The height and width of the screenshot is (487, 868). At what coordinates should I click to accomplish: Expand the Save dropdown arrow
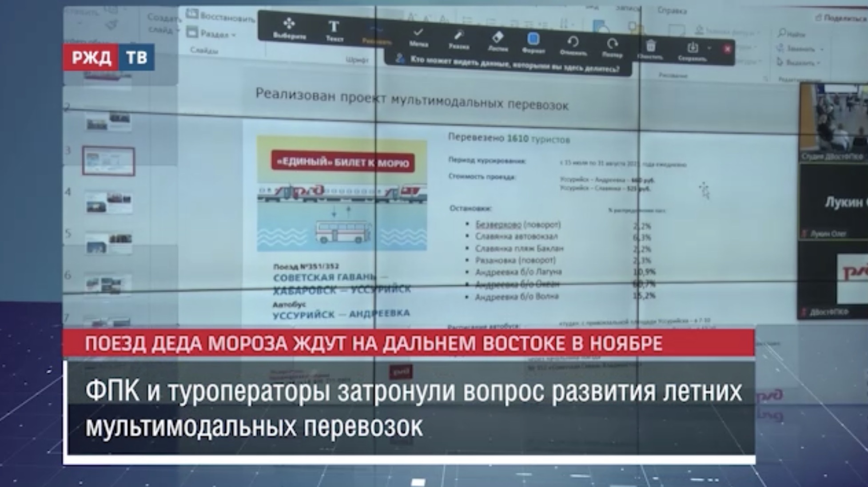pyautogui.click(x=709, y=48)
